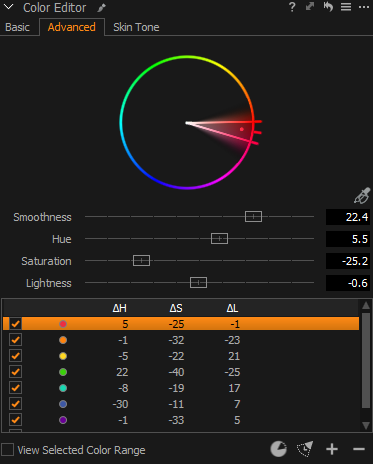Uncheck the cyan color range row checkbox
The width and height of the screenshot is (373, 464).
coord(15,388)
